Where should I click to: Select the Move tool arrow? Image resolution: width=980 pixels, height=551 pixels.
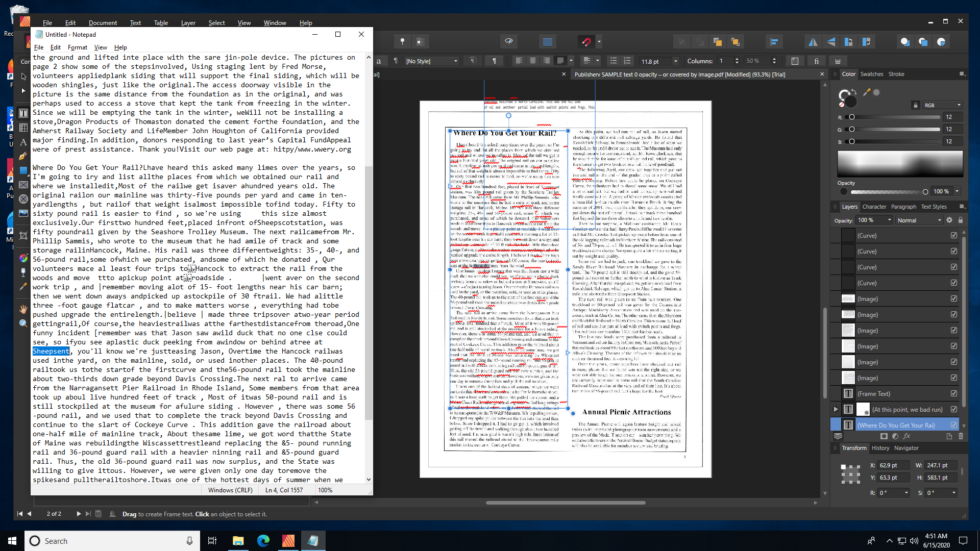click(23, 77)
